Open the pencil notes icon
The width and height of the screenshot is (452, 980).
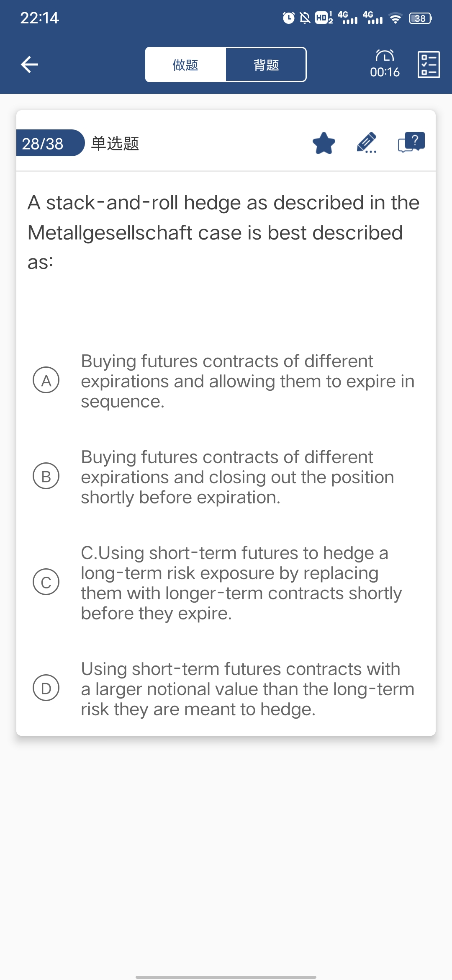[x=367, y=143]
